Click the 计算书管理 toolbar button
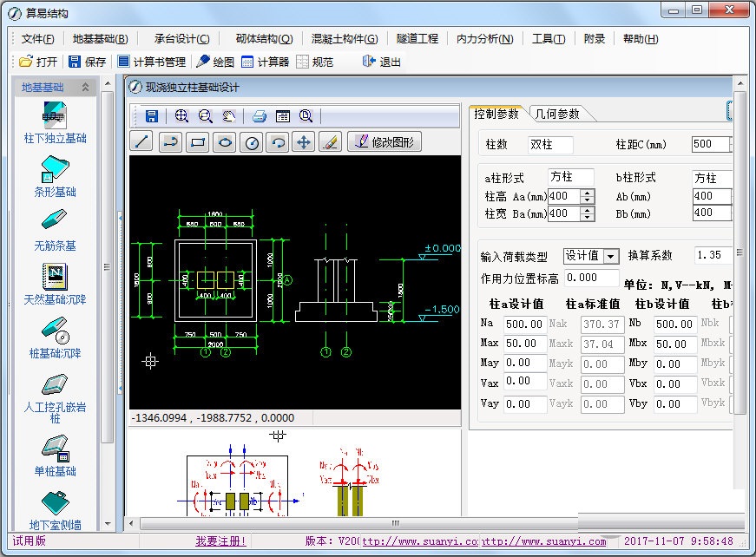 click(x=152, y=62)
